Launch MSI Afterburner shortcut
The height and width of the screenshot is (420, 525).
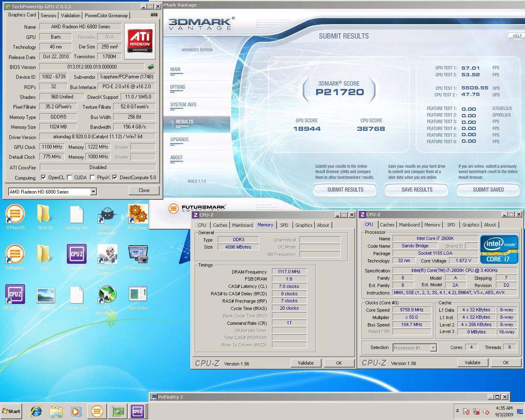pyautogui.click(x=107, y=300)
